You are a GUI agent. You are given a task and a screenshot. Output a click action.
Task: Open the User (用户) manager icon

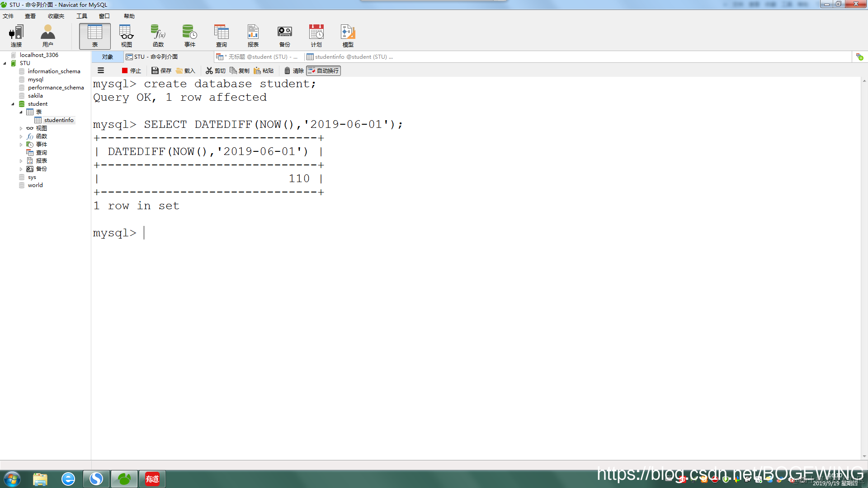tap(47, 36)
